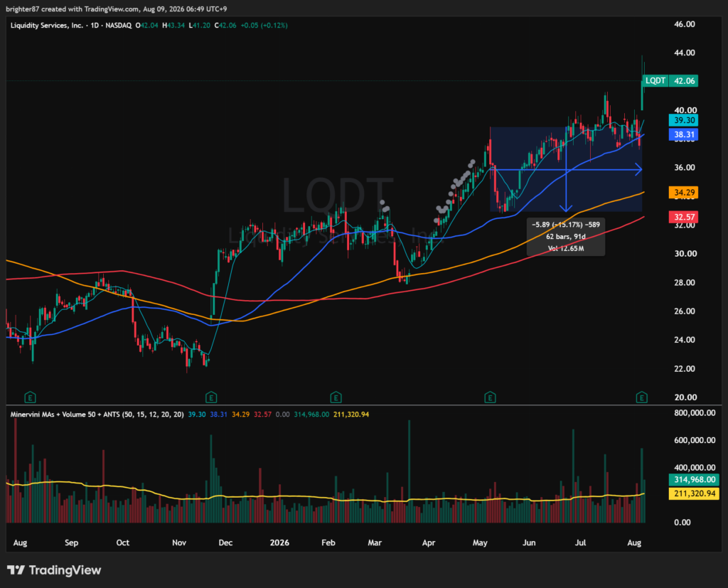Click the earnings E marker in May

[490, 397]
